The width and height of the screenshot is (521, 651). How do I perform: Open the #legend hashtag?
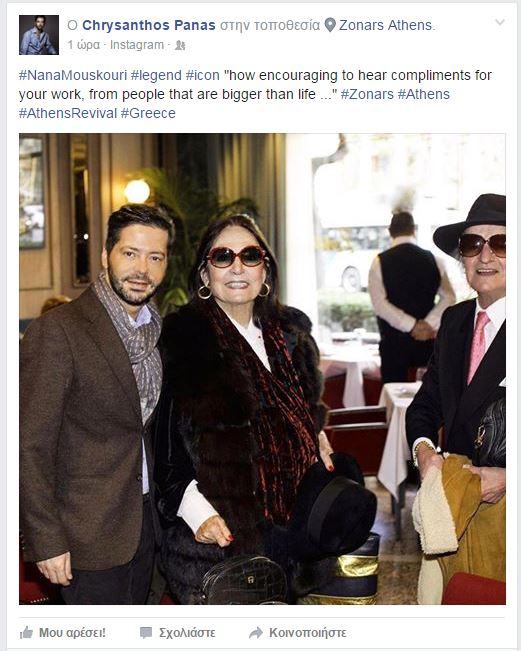click(156, 76)
